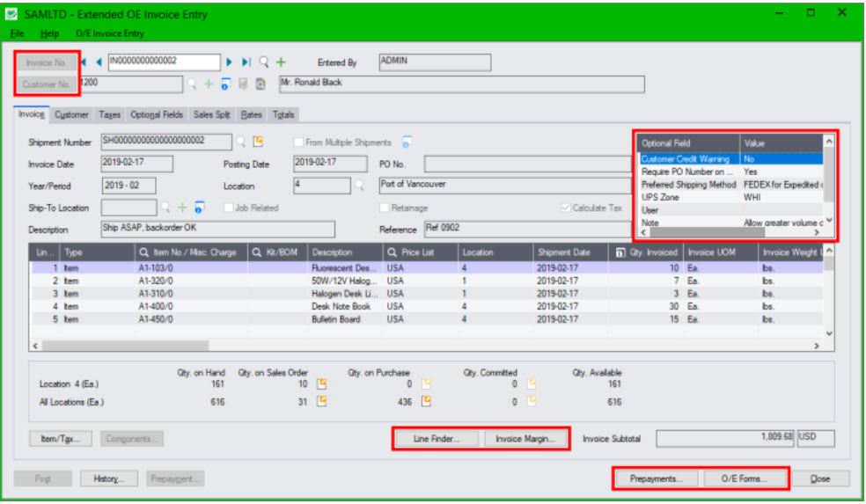
Task: Click the Invoice Date field
Action: pos(137,164)
